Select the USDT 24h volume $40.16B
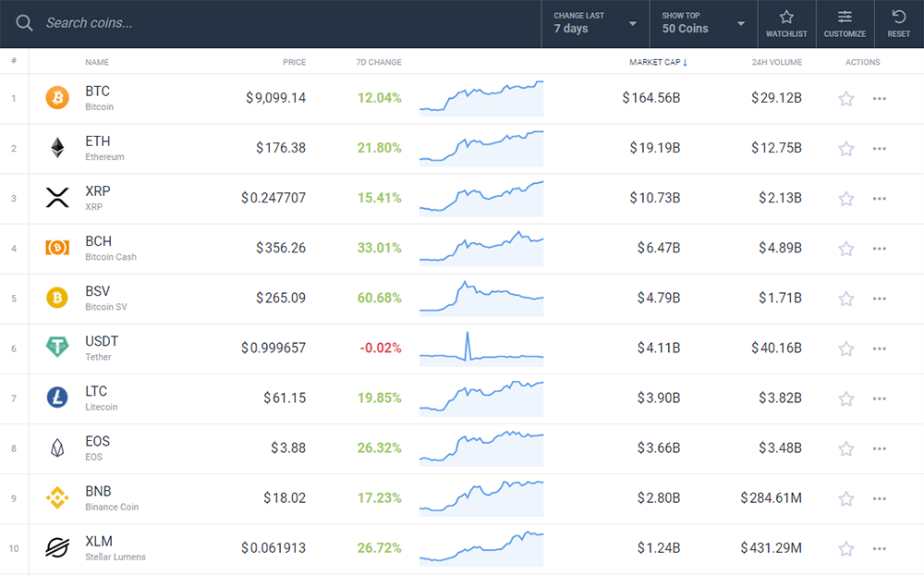 point(777,348)
